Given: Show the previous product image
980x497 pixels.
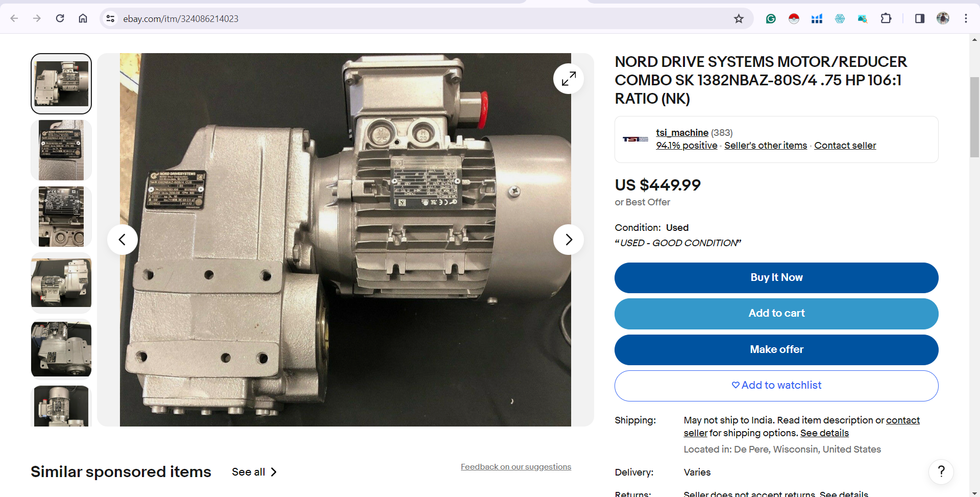Looking at the screenshot, I should 122,240.
